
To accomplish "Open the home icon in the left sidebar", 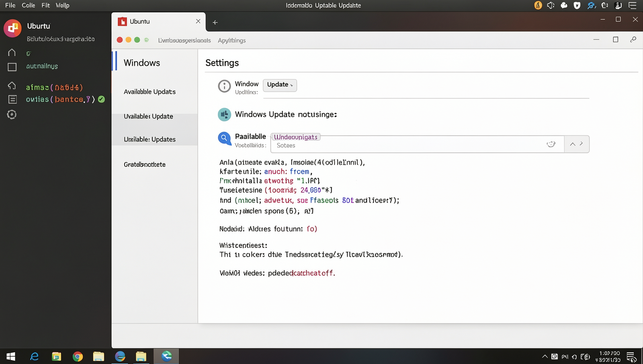I will click(12, 53).
